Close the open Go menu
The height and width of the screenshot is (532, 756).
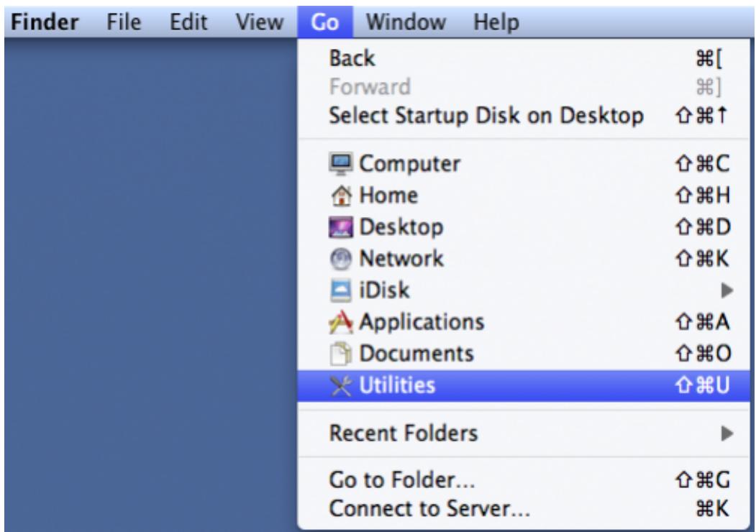pyautogui.click(x=325, y=22)
